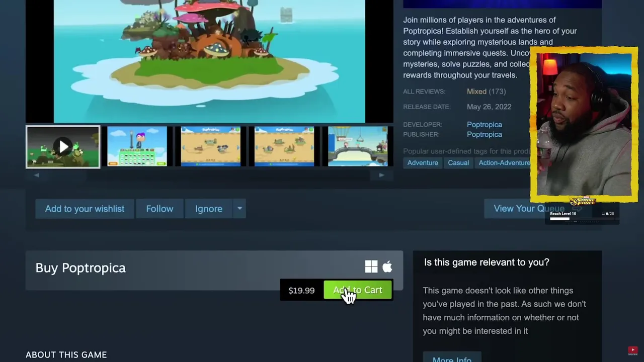
Task: Click the Windows platform icon
Action: coord(371,267)
